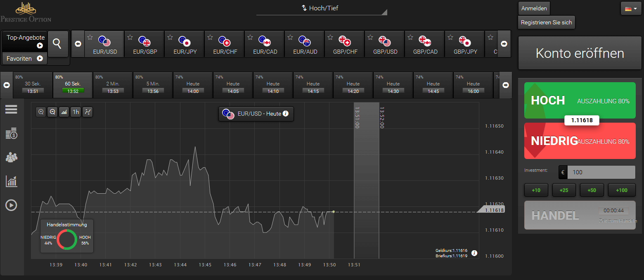Select the EUR/CHF asset tab
This screenshot has width=644, height=280.
(x=225, y=44)
